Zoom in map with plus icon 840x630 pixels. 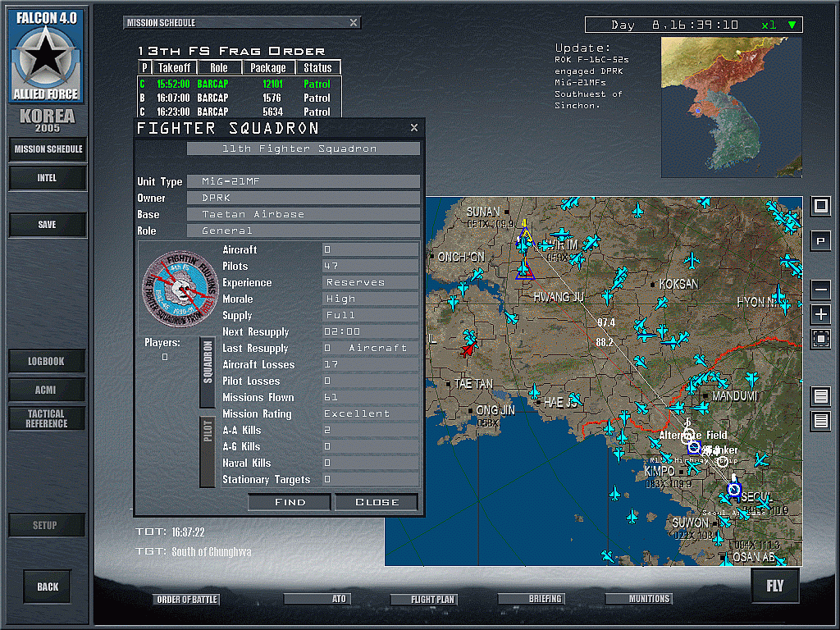click(820, 314)
